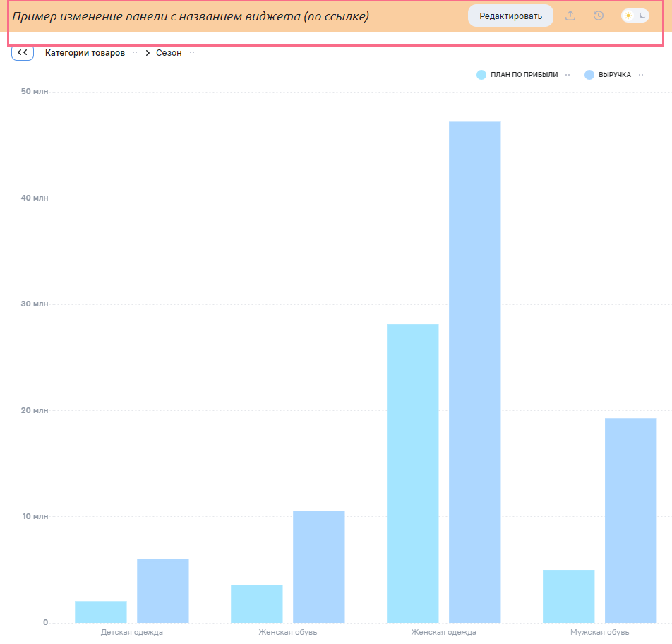This screenshot has height=644, width=672.
Task: Click the tall ВЫРУЧКА bar for Женская одежда
Action: (x=474, y=372)
